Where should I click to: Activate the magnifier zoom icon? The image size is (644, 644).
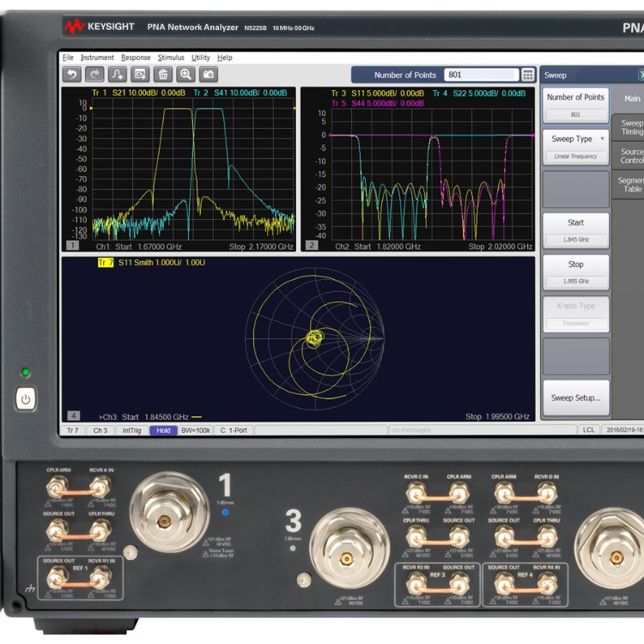click(x=185, y=75)
